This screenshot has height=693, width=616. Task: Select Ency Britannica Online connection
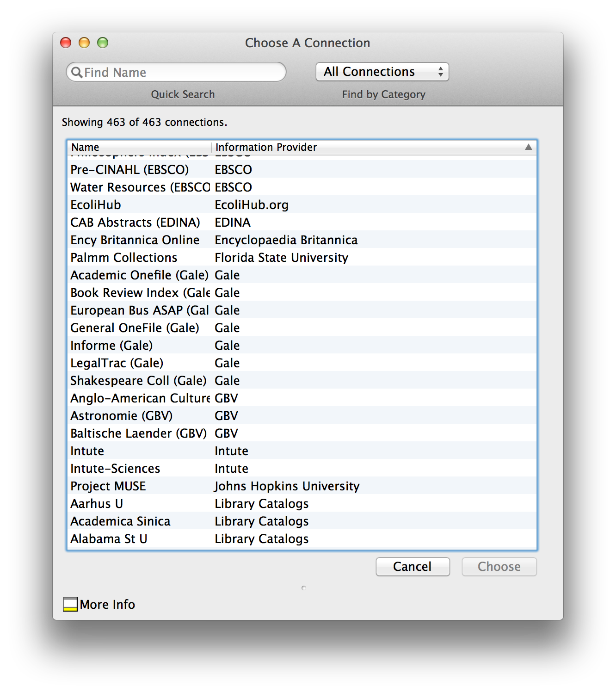pyautogui.click(x=302, y=240)
